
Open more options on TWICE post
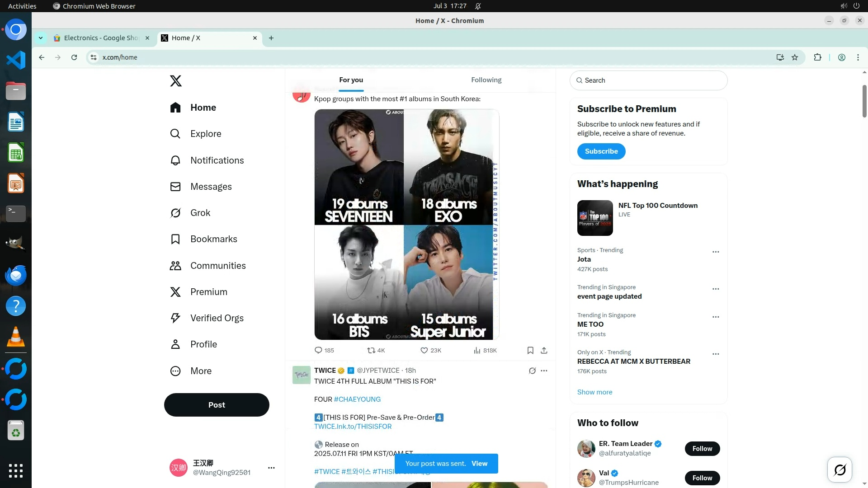[x=544, y=371]
